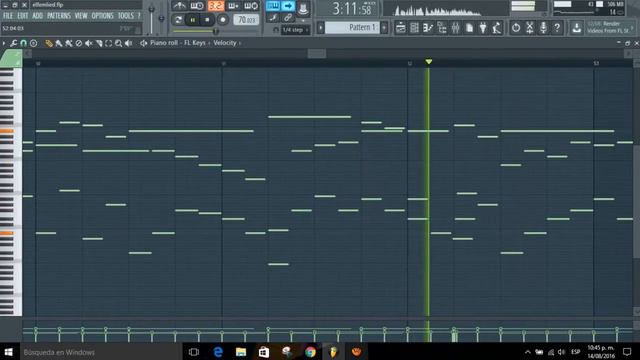Open the browser/tree view icon
The width and height of the screenshot is (640, 360).
(442, 28)
